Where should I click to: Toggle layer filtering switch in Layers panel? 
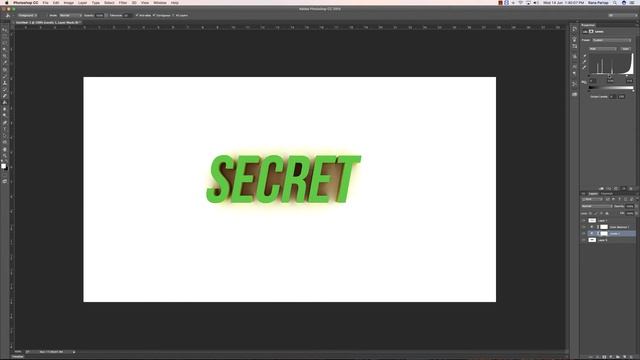(637, 199)
